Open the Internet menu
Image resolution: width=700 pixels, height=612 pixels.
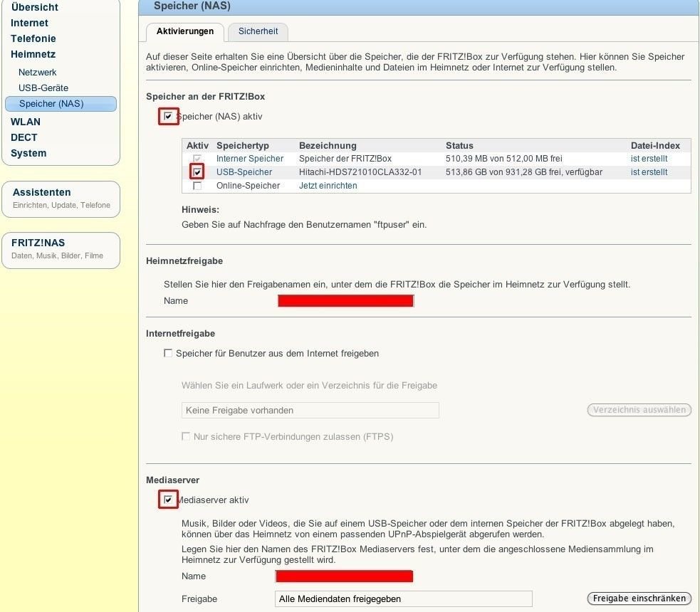click(x=29, y=23)
